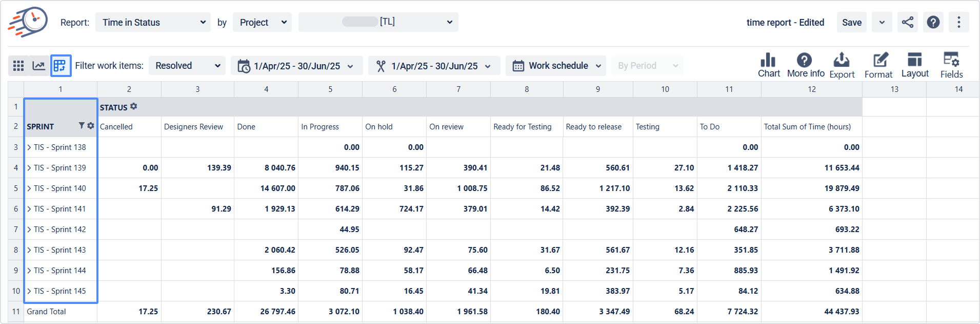The width and height of the screenshot is (980, 324).
Task: Open the Resolved filter dropdown
Action: click(x=187, y=66)
